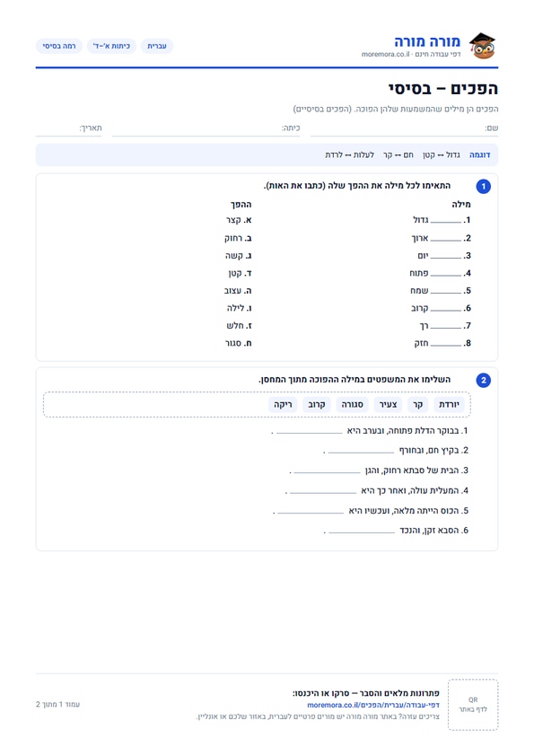Click the תאריך date field line

point(68,128)
